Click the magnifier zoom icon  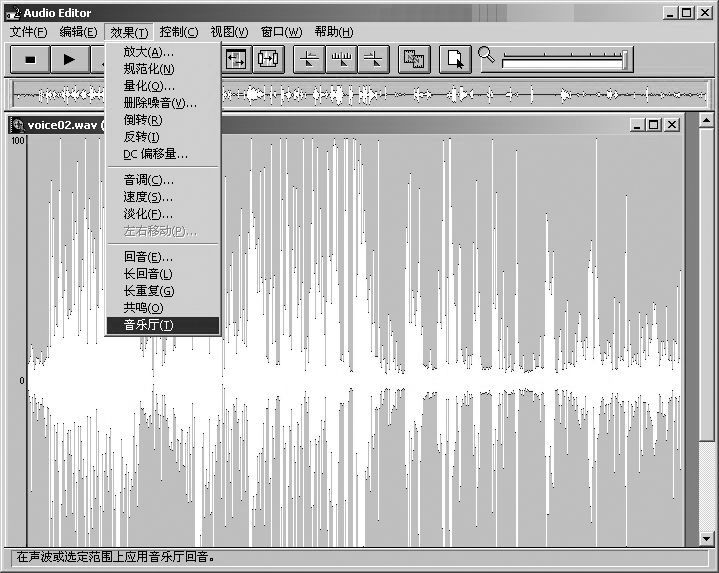point(487,56)
